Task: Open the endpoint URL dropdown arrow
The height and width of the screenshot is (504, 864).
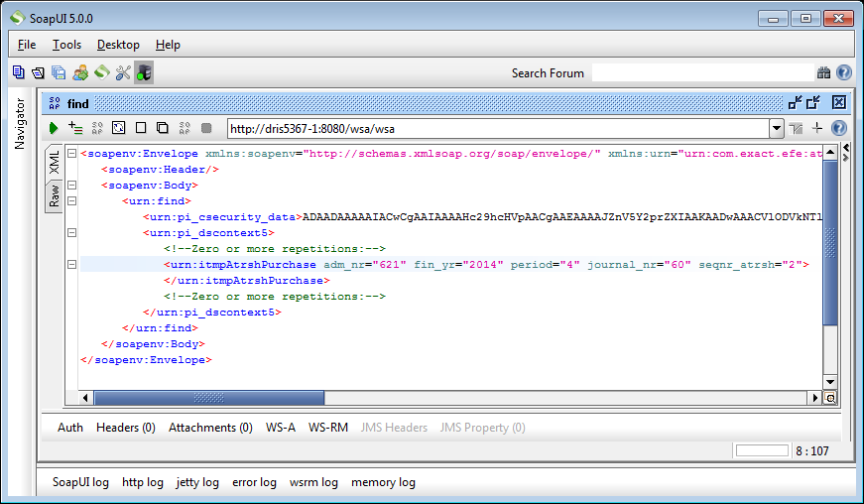Action: point(777,129)
